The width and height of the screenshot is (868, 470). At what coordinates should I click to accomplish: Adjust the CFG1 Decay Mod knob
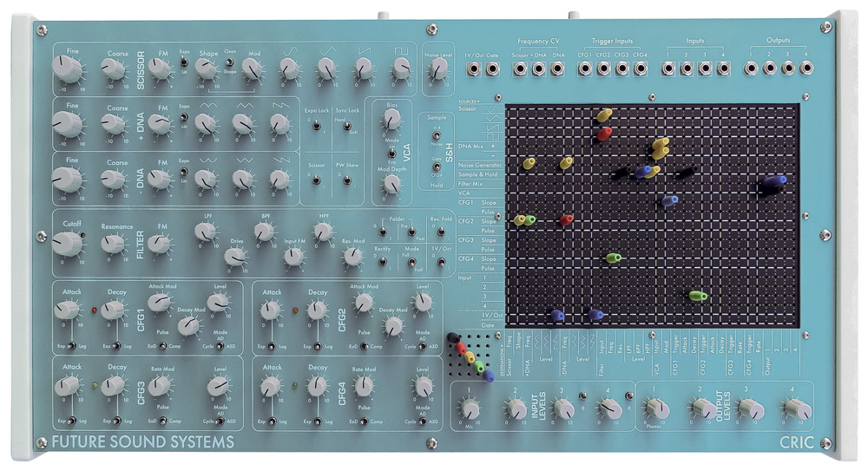point(188,326)
